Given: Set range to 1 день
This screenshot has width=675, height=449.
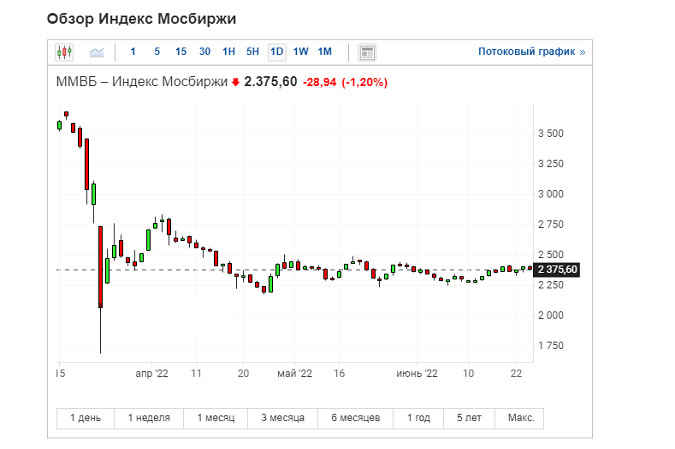Looking at the screenshot, I should pos(85,418).
